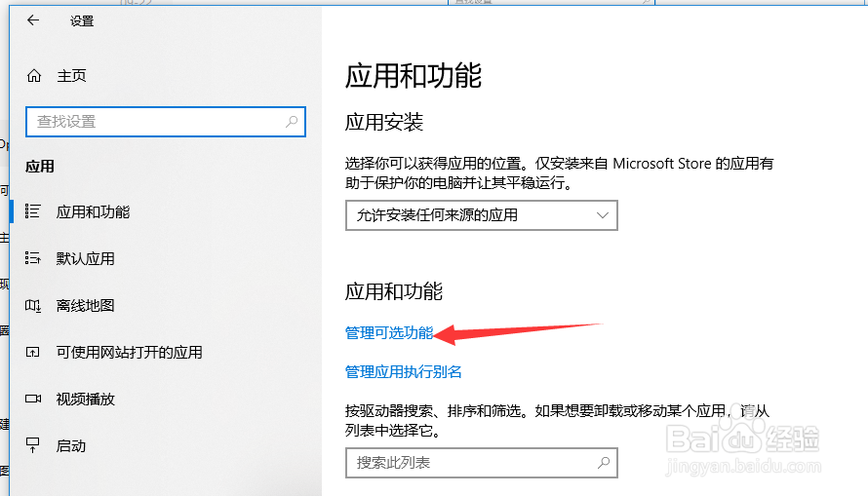Click the 应用 sidebar section header
The height and width of the screenshot is (496, 868).
click(40, 167)
